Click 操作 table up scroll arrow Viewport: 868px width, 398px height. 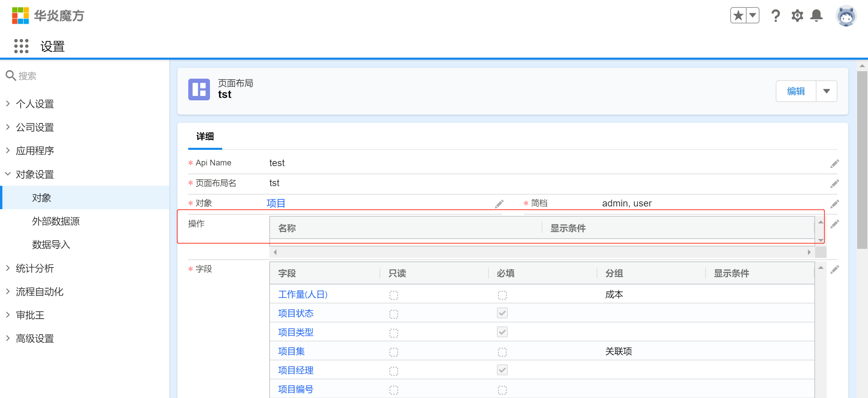click(821, 222)
